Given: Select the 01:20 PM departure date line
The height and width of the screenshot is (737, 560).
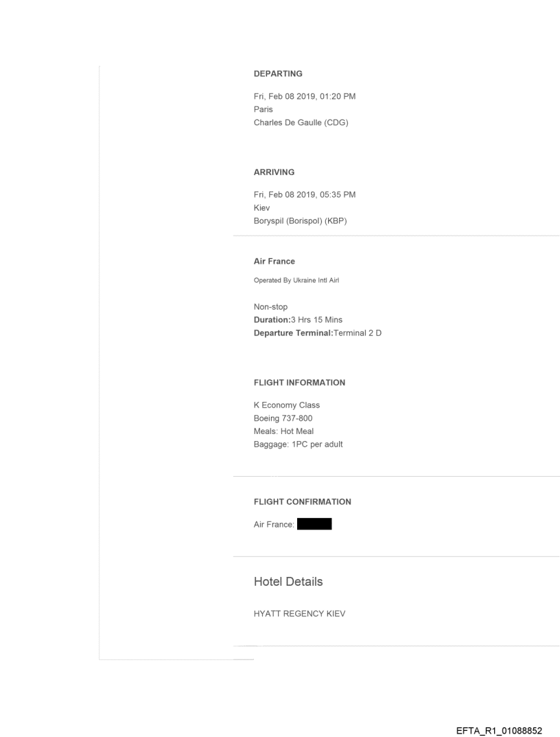Looking at the screenshot, I should [304, 97].
